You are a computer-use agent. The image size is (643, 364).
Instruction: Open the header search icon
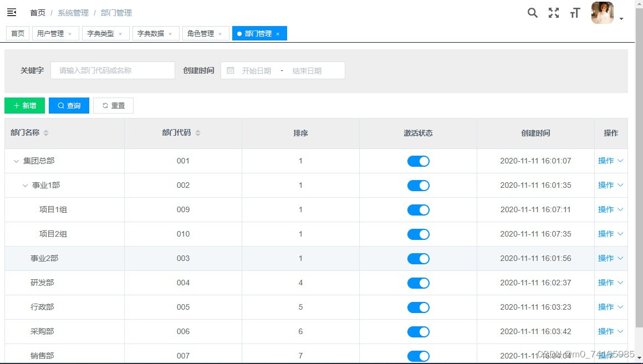pyautogui.click(x=532, y=13)
